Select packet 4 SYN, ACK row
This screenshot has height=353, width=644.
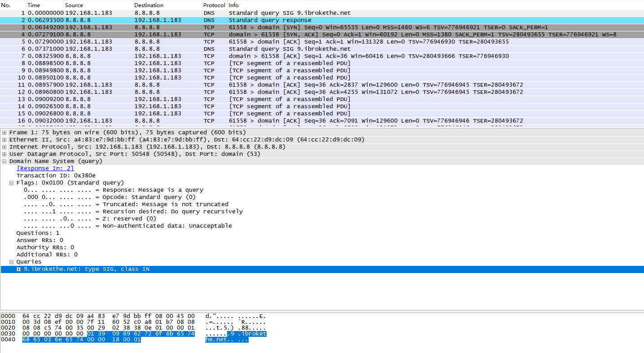[269, 35]
